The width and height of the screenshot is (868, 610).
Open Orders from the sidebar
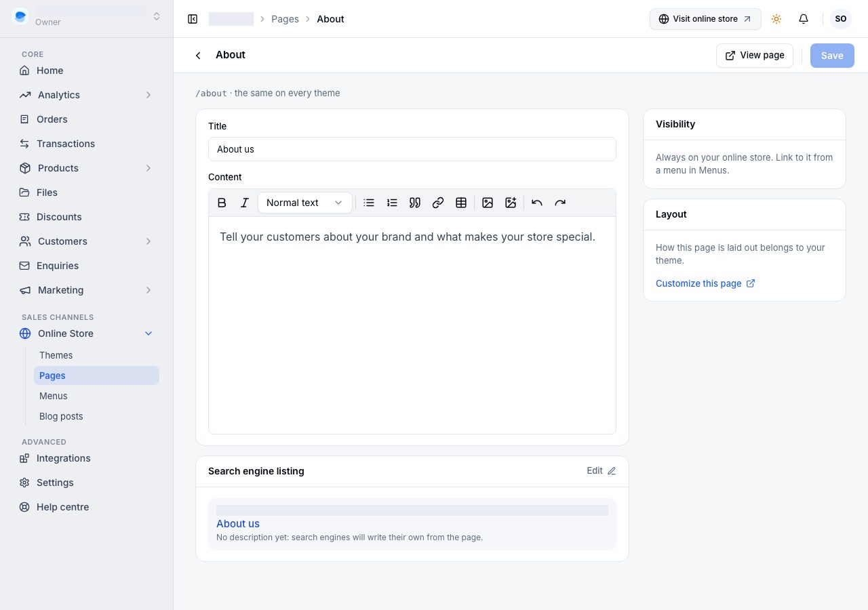87,119
